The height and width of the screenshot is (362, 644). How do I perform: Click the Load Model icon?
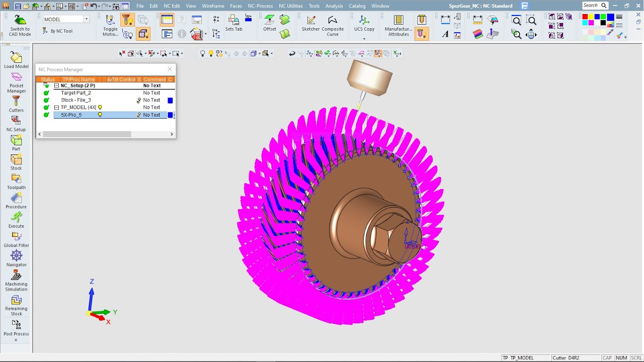(16, 57)
